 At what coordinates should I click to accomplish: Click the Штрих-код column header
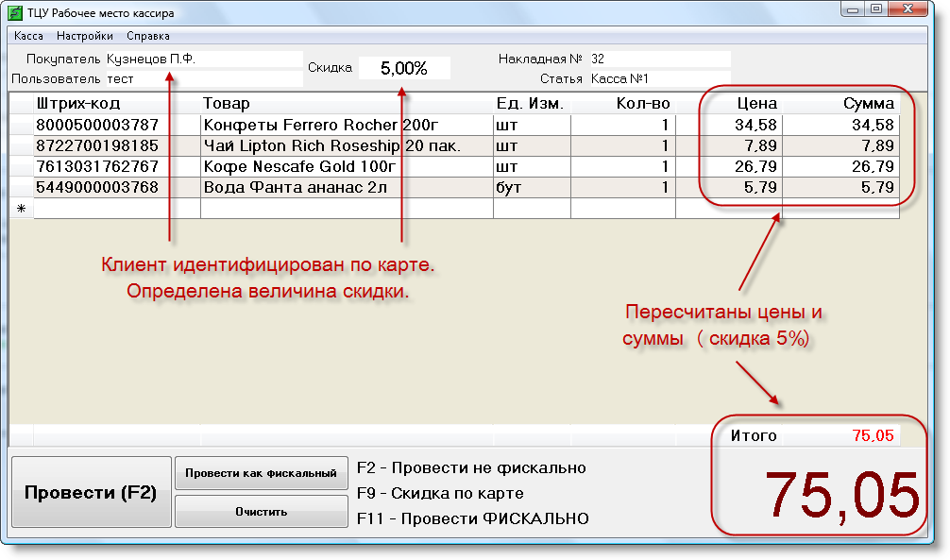click(x=117, y=104)
